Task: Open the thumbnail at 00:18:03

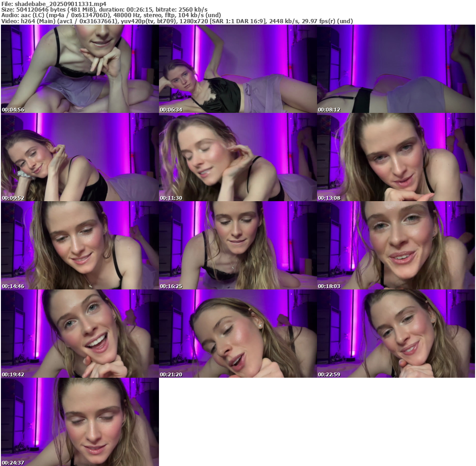Action: click(396, 245)
